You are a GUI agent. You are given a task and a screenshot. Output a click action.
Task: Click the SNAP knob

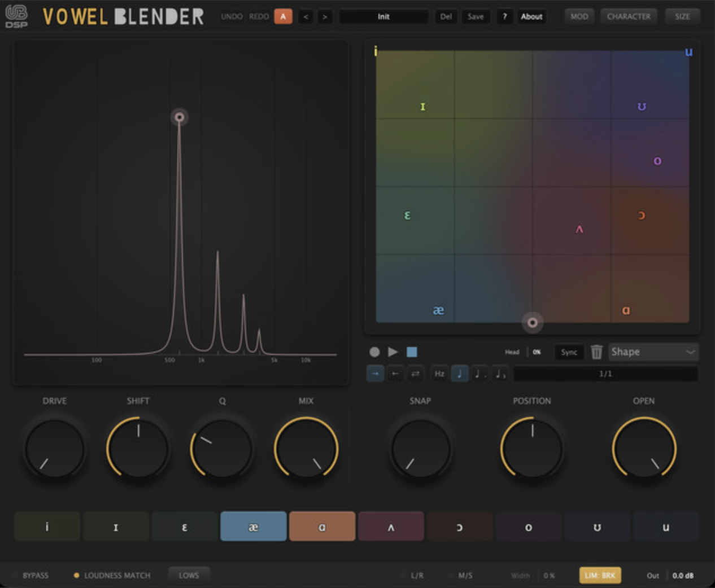coord(420,449)
